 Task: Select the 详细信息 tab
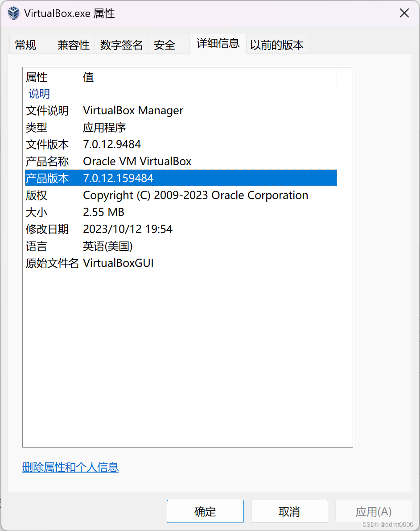point(218,44)
